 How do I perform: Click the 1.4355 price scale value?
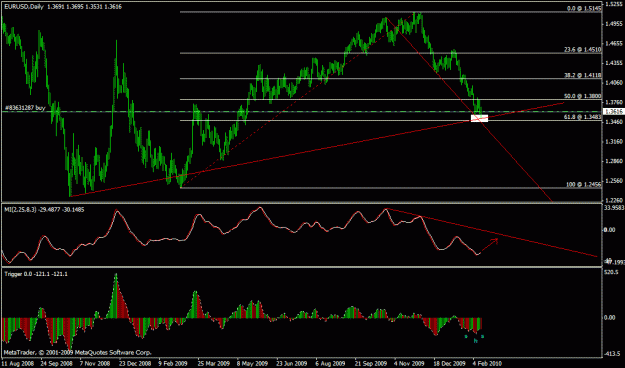tap(614, 63)
